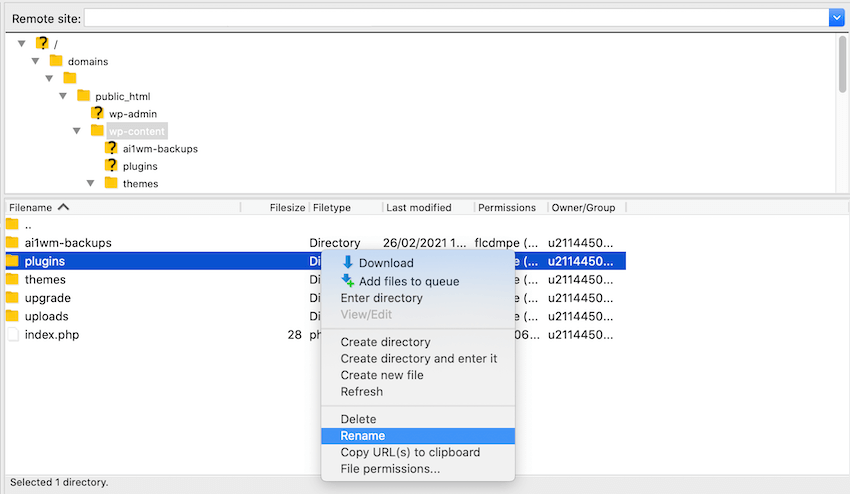The width and height of the screenshot is (850, 494).
Task: Expand the themes tree node arrow
Action: point(90,183)
